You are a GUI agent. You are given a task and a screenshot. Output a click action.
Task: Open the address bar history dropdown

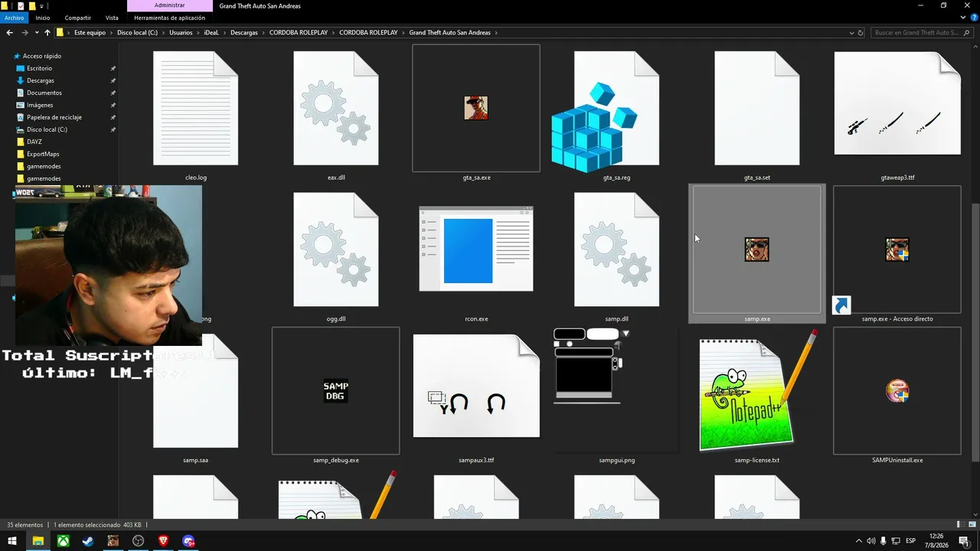point(852,33)
